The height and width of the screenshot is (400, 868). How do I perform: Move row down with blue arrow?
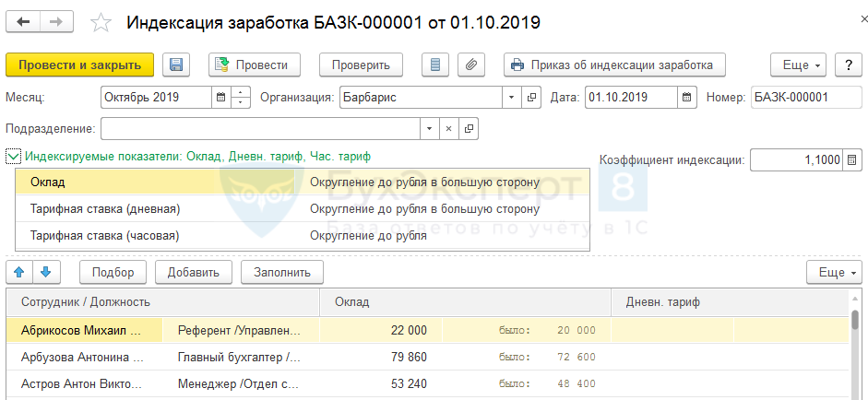[x=46, y=272]
